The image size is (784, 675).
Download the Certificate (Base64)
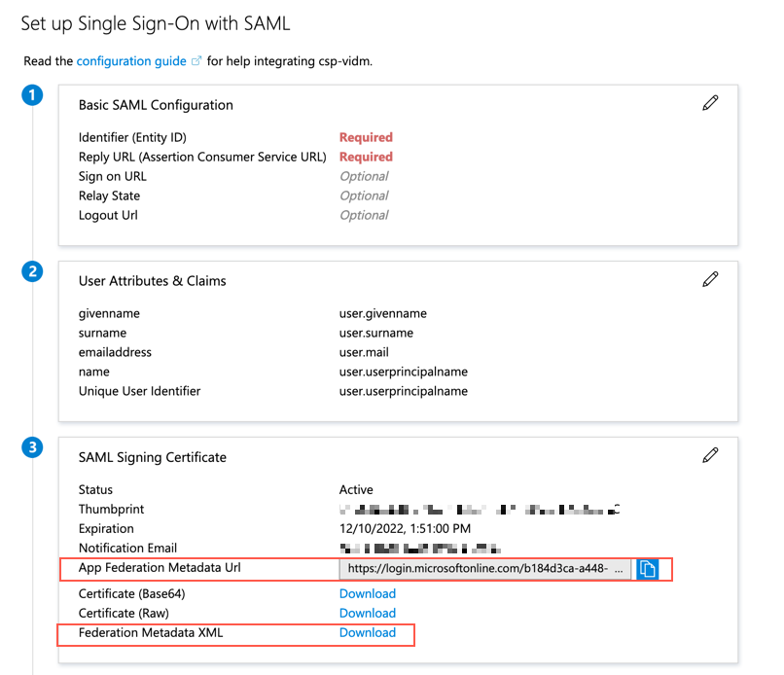click(367, 593)
